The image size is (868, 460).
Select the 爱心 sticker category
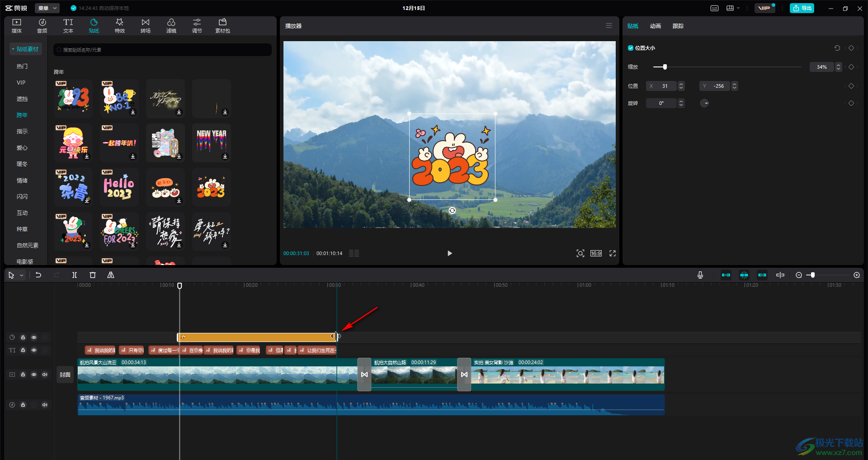coord(22,147)
